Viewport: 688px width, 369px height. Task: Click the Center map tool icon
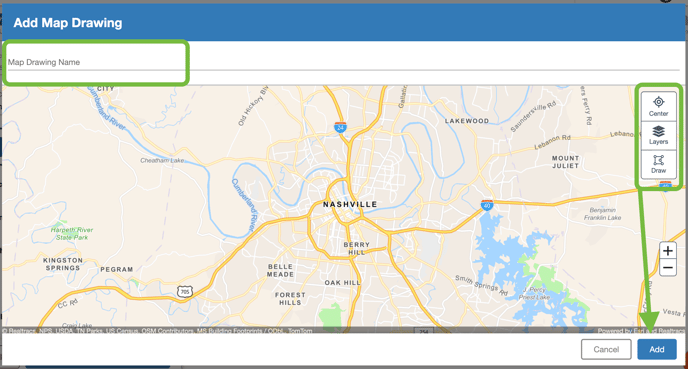click(x=659, y=106)
